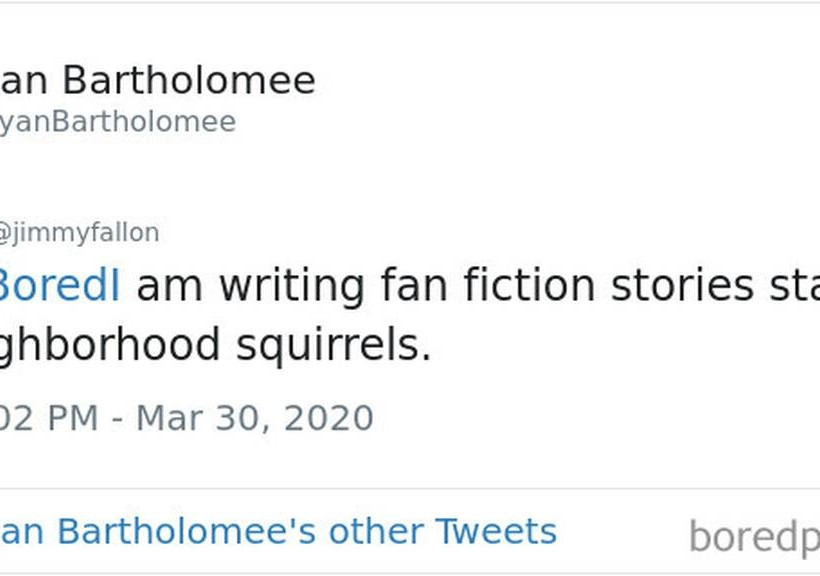
Task: Click the boredp watermark text
Action: (753, 538)
